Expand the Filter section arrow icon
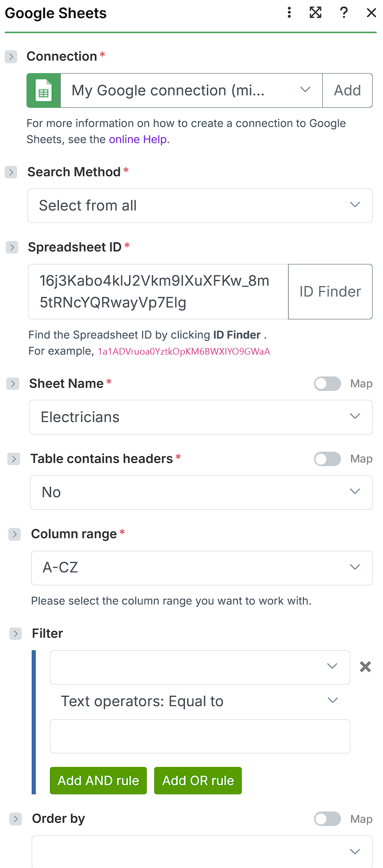Viewport: 383px width, 868px height. click(16, 634)
